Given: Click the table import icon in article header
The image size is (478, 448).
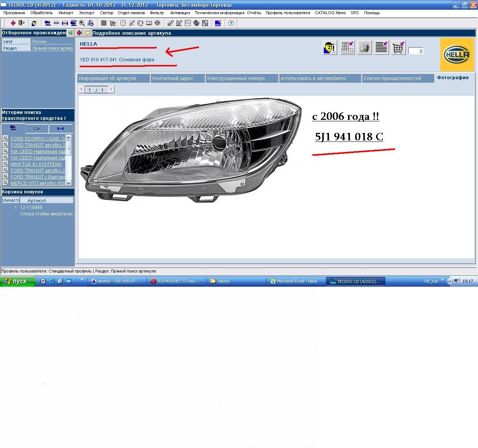Looking at the screenshot, I should pos(347,47).
